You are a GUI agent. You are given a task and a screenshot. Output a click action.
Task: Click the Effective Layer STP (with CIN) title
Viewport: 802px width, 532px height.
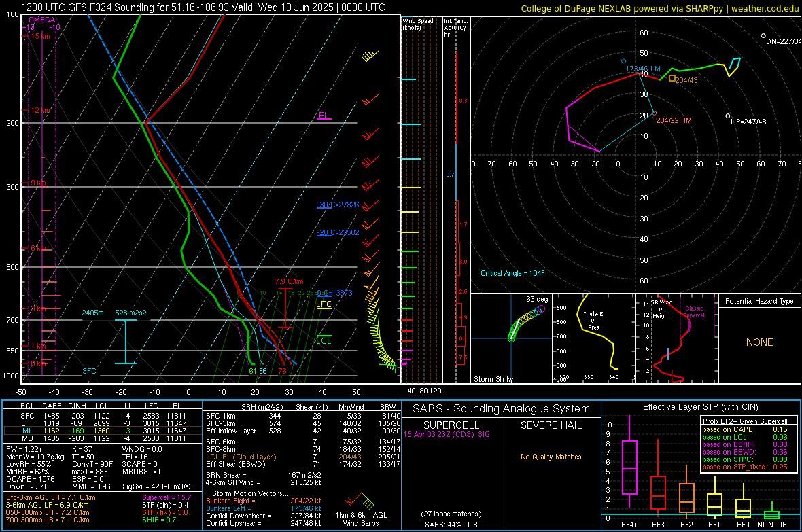pos(700,407)
